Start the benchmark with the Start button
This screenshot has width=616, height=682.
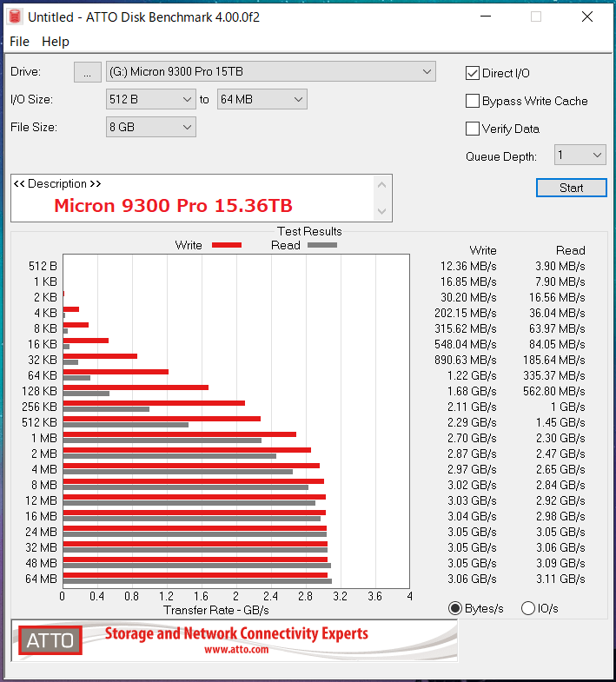tap(571, 188)
